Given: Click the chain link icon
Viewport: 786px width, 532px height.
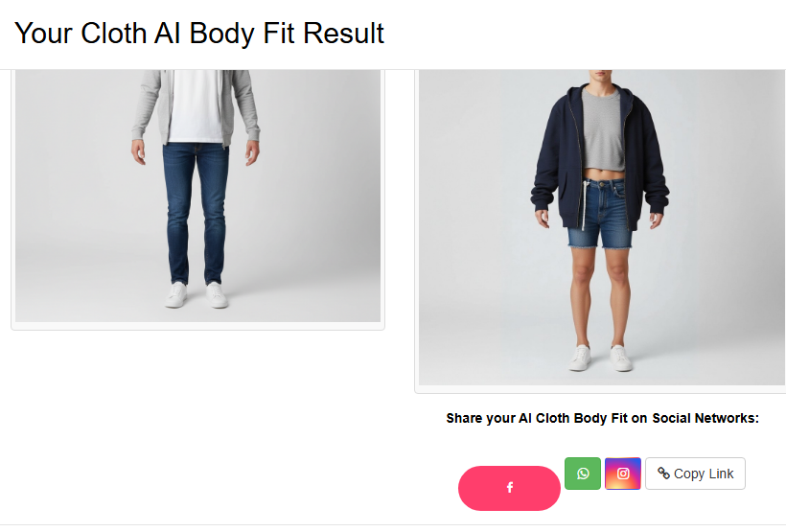Looking at the screenshot, I should (x=663, y=474).
